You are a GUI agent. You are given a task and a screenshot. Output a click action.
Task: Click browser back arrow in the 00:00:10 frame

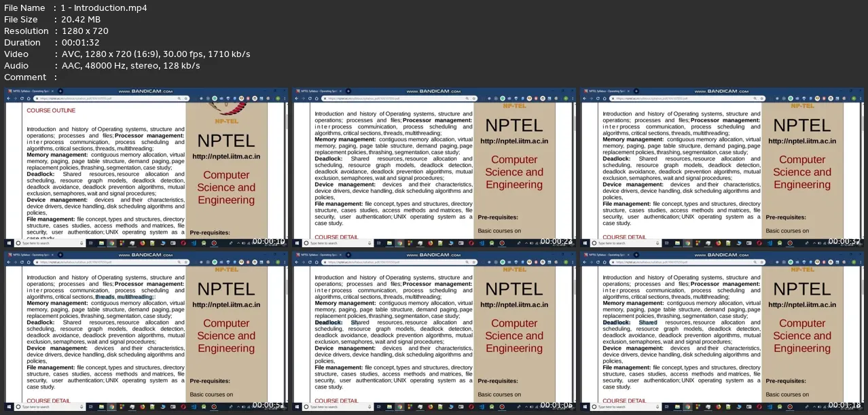pos(10,98)
